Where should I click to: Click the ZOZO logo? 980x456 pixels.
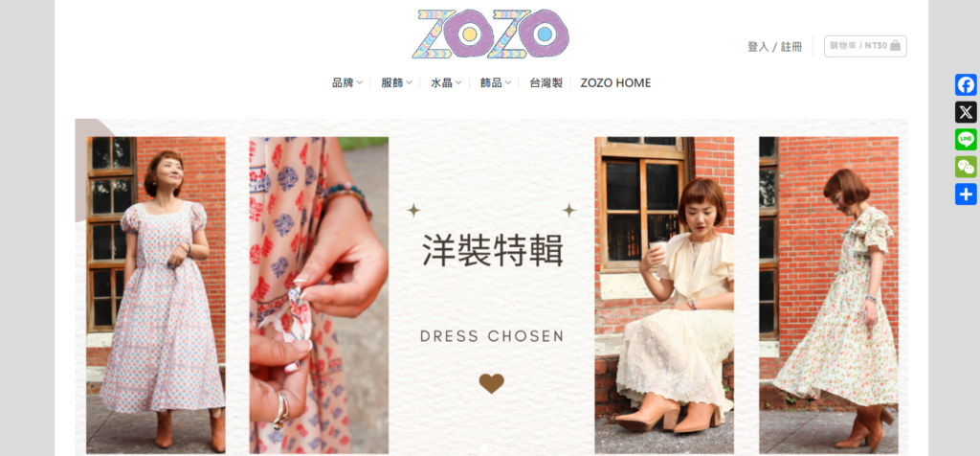pyautogui.click(x=491, y=34)
